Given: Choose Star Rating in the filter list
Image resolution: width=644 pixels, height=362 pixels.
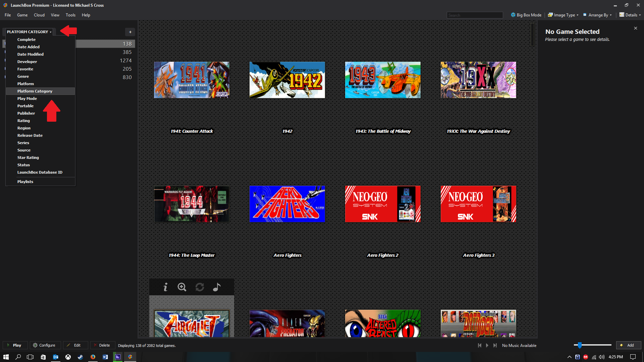Looking at the screenshot, I should coord(40,158).
